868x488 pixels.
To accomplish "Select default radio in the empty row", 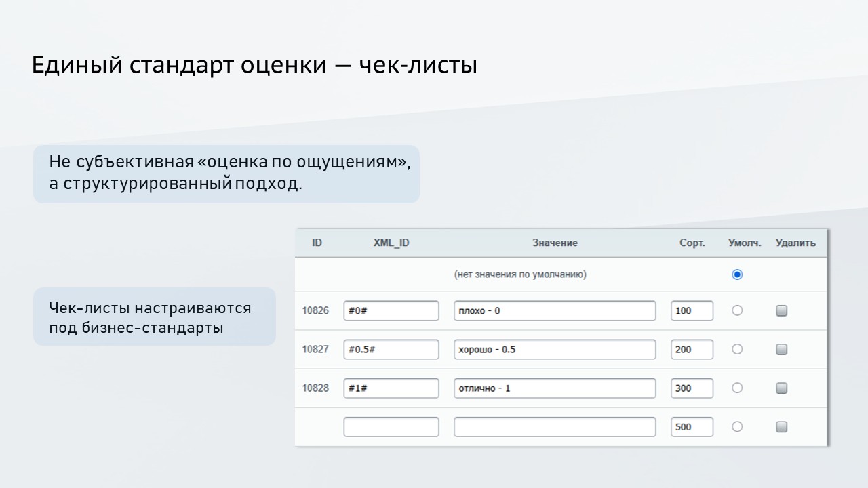I will click(x=737, y=427).
